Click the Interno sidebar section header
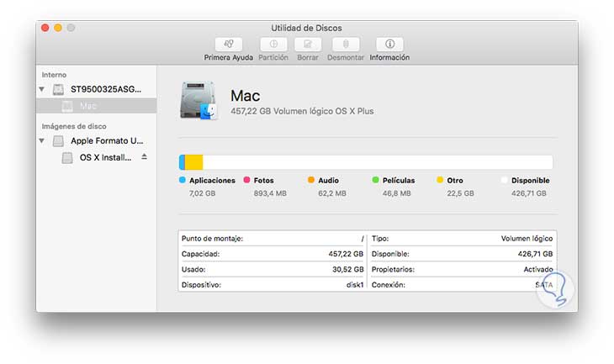 (54, 75)
